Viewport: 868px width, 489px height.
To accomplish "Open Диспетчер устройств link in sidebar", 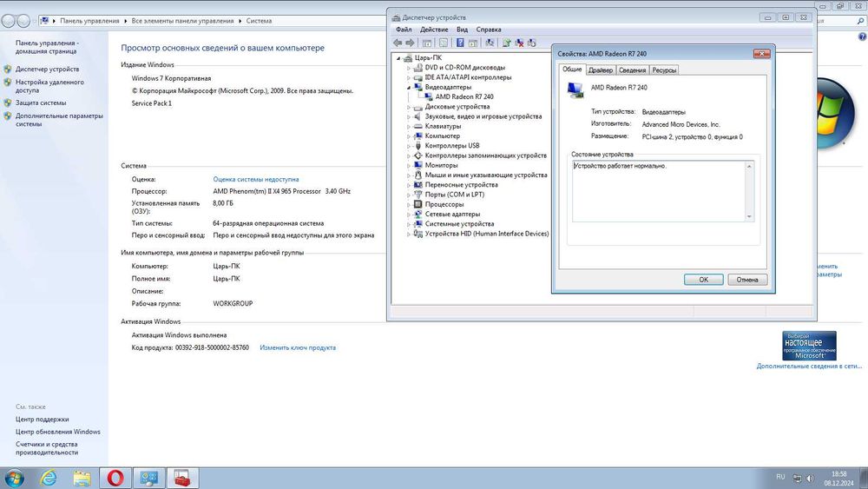I will pos(47,69).
